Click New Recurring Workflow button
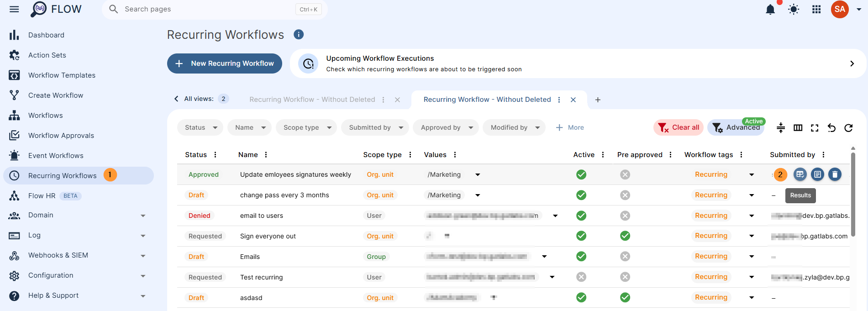868x311 pixels. point(225,63)
